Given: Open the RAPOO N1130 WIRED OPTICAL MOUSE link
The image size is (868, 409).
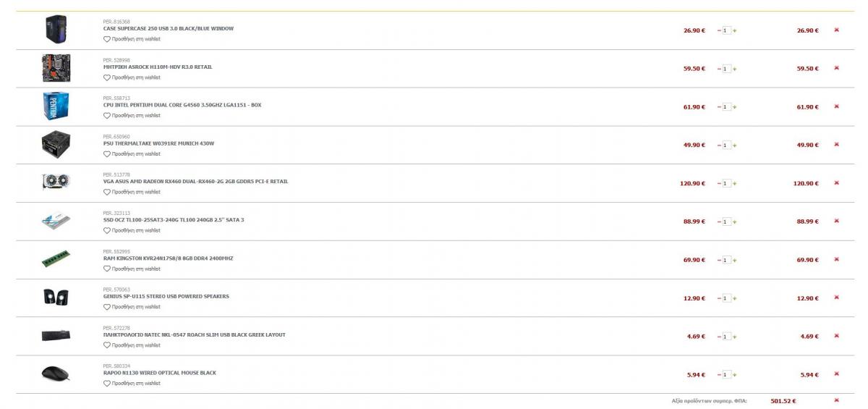Looking at the screenshot, I should 160,373.
